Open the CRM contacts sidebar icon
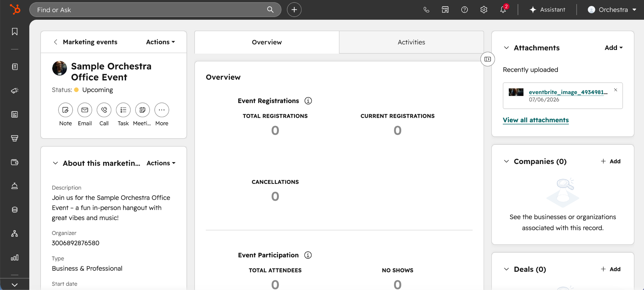This screenshot has height=290, width=644. coord(15,67)
